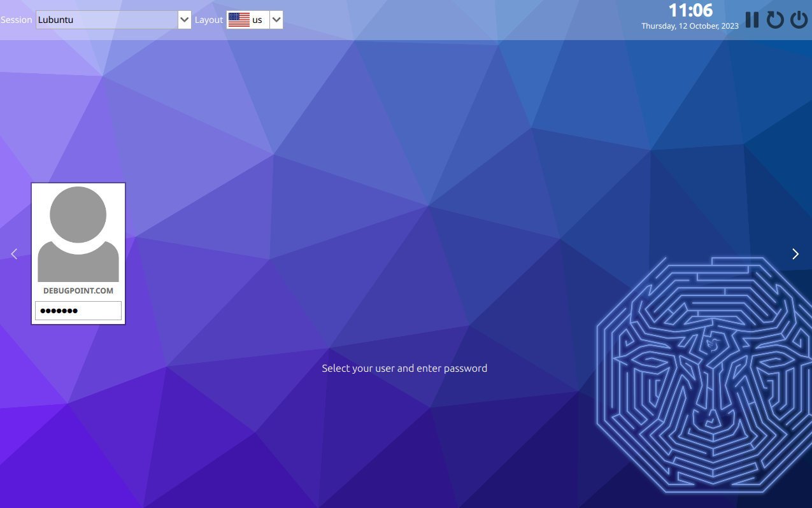
Task: Click the suspend (pause) icon
Action: click(752, 20)
